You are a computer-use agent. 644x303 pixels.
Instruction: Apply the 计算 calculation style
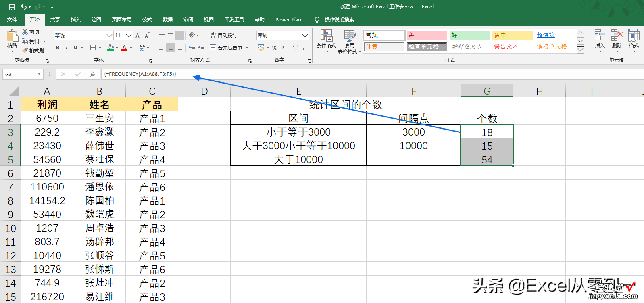[384, 46]
